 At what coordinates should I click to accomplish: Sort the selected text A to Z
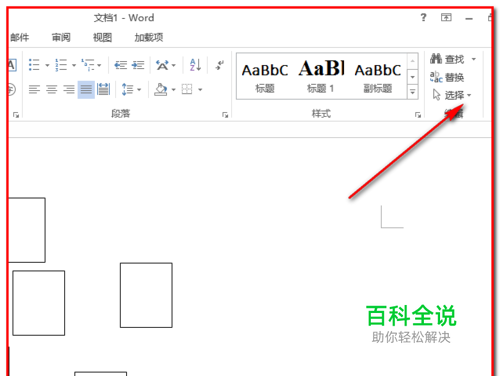pos(195,65)
